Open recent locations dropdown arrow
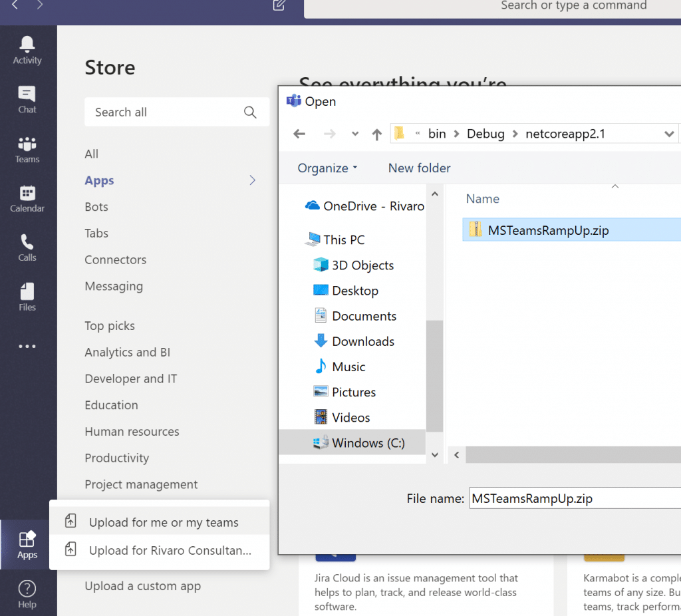 (x=355, y=134)
